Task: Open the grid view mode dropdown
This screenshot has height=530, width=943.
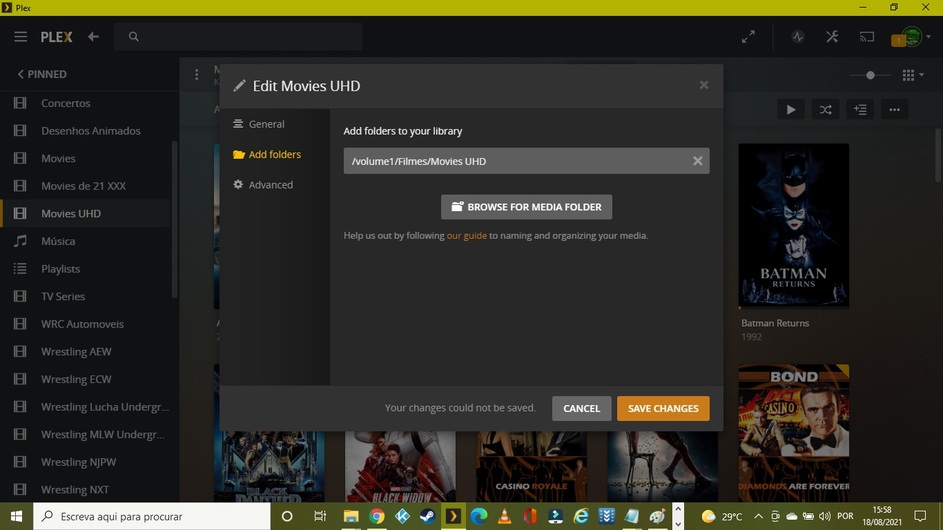Action: click(913, 75)
